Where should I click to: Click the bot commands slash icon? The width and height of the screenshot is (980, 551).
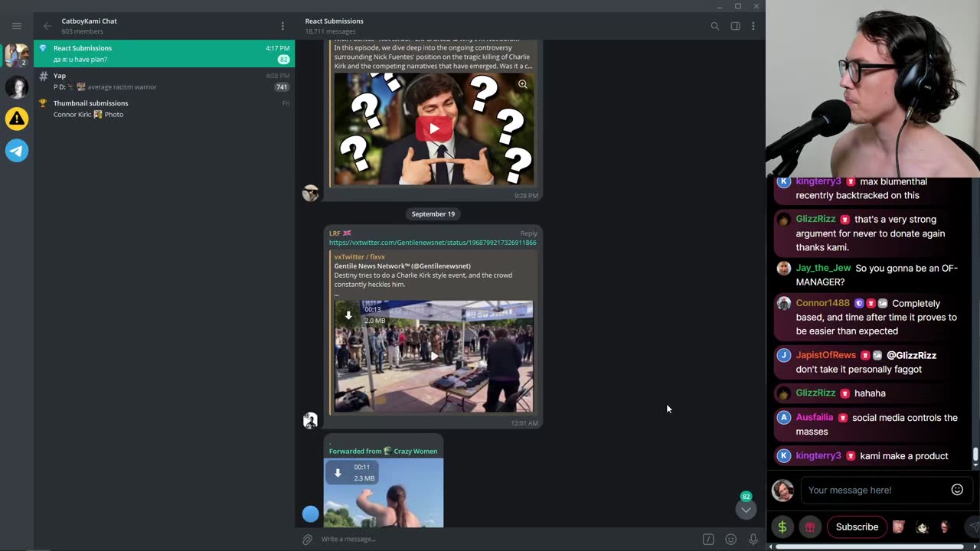point(708,540)
